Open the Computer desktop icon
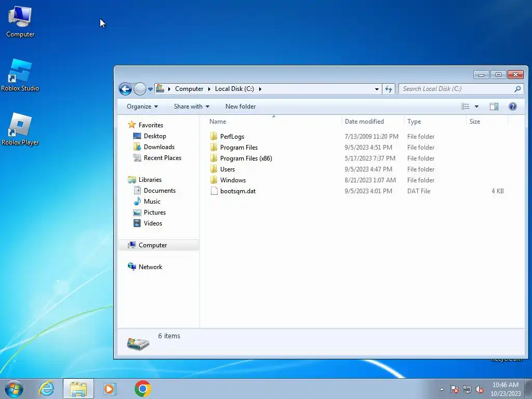This screenshot has width=532, height=399. (x=20, y=22)
